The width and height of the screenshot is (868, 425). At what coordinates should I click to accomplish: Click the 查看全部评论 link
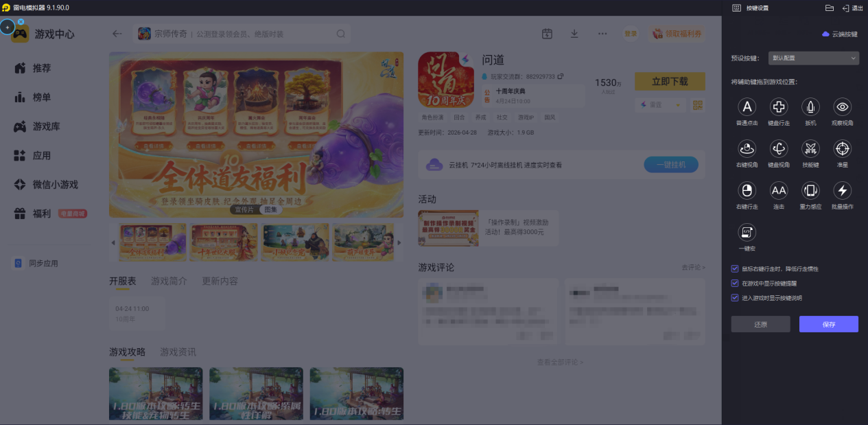pyautogui.click(x=560, y=362)
